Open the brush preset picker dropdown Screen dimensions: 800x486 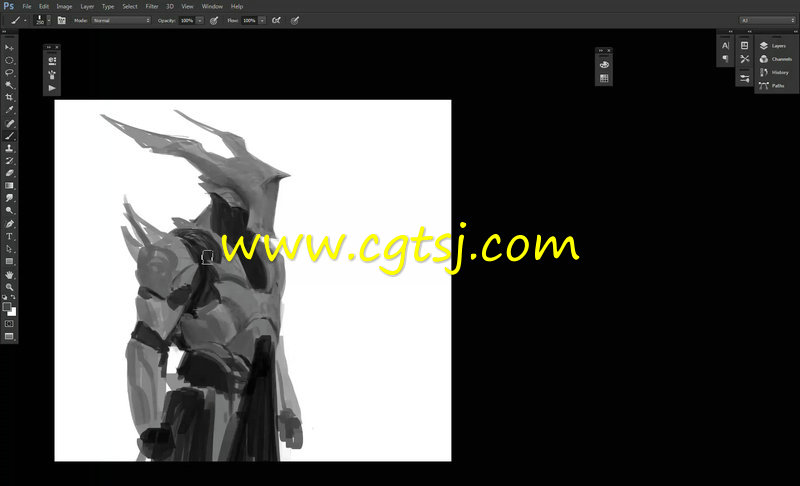click(x=48, y=20)
